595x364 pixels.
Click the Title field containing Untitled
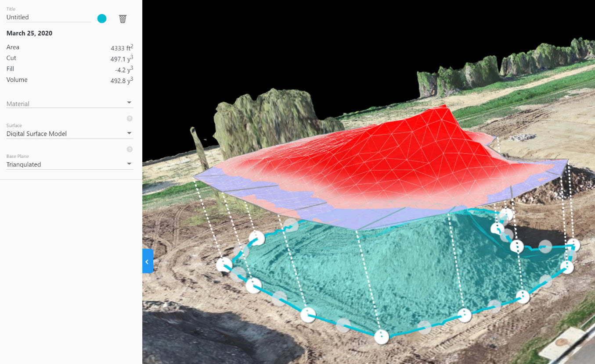[x=48, y=18]
